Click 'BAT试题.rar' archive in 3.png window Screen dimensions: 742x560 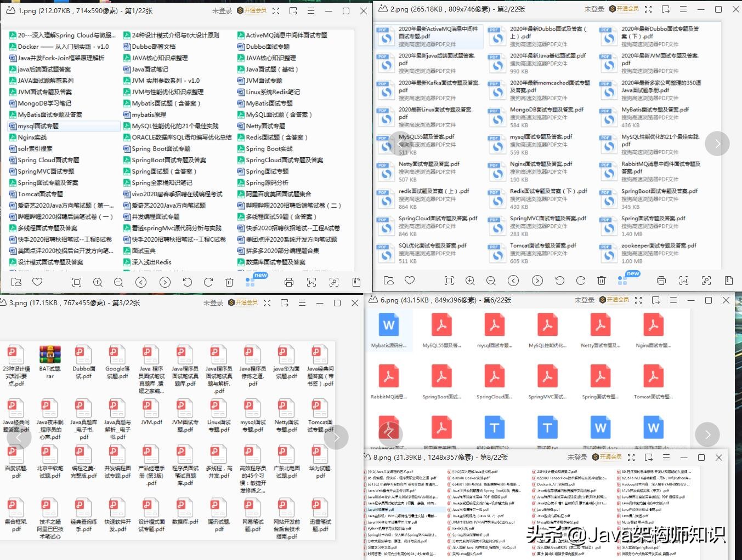point(50,362)
